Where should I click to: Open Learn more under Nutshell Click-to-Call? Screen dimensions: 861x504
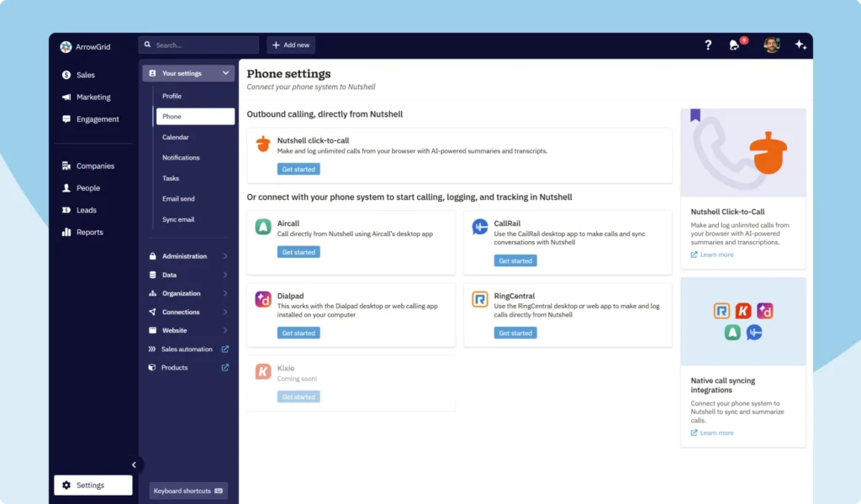[711, 254]
